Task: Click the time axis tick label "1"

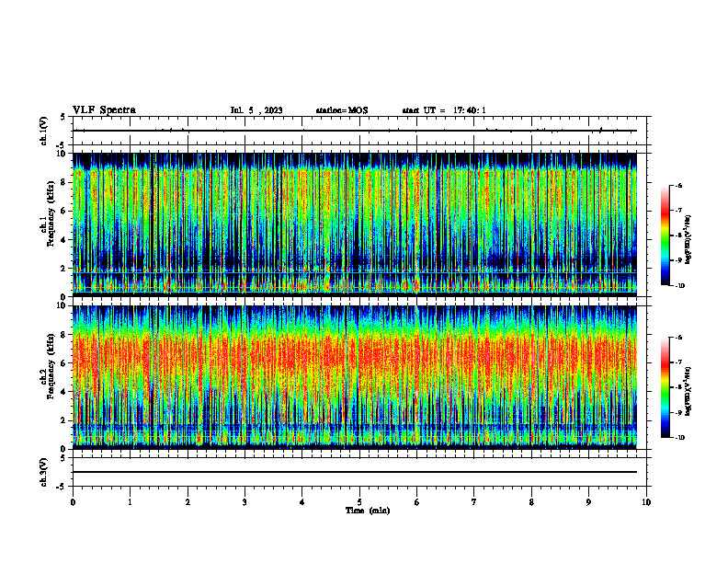Action: pos(130,502)
